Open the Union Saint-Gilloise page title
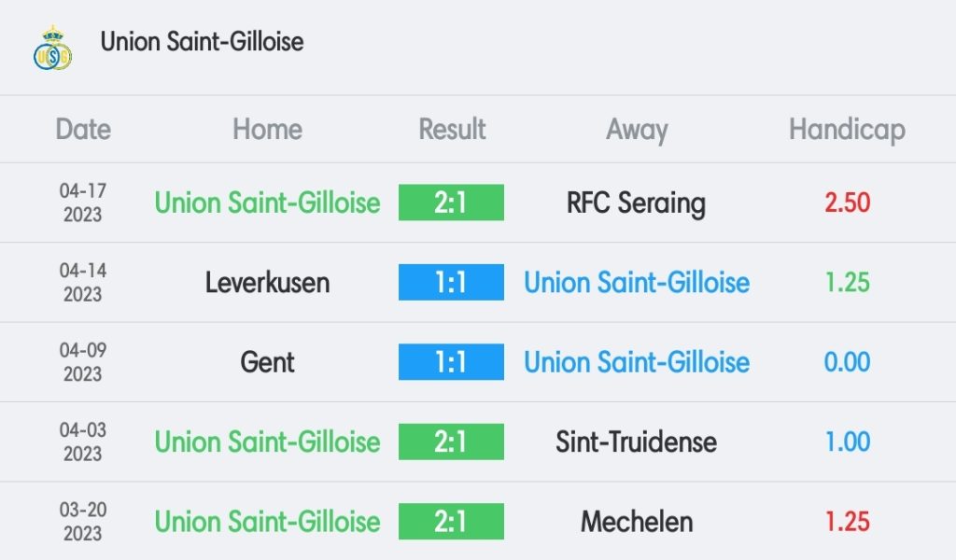The height and width of the screenshot is (560, 956). [202, 42]
